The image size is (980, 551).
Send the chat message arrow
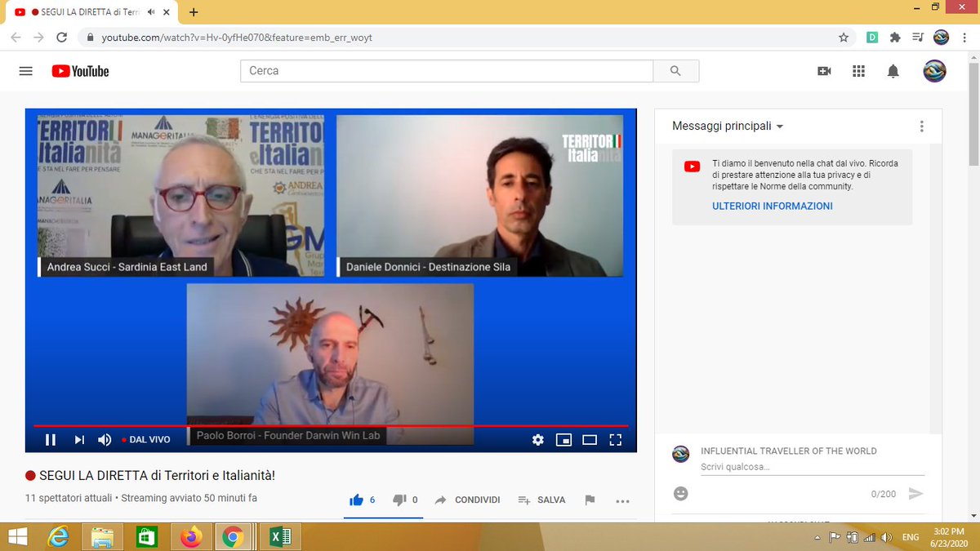click(915, 493)
